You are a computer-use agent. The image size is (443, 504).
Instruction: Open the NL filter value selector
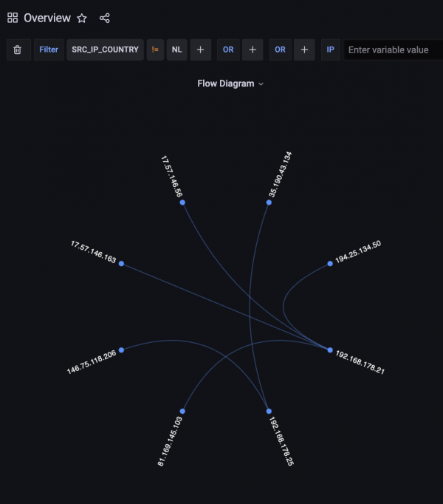[x=177, y=50]
